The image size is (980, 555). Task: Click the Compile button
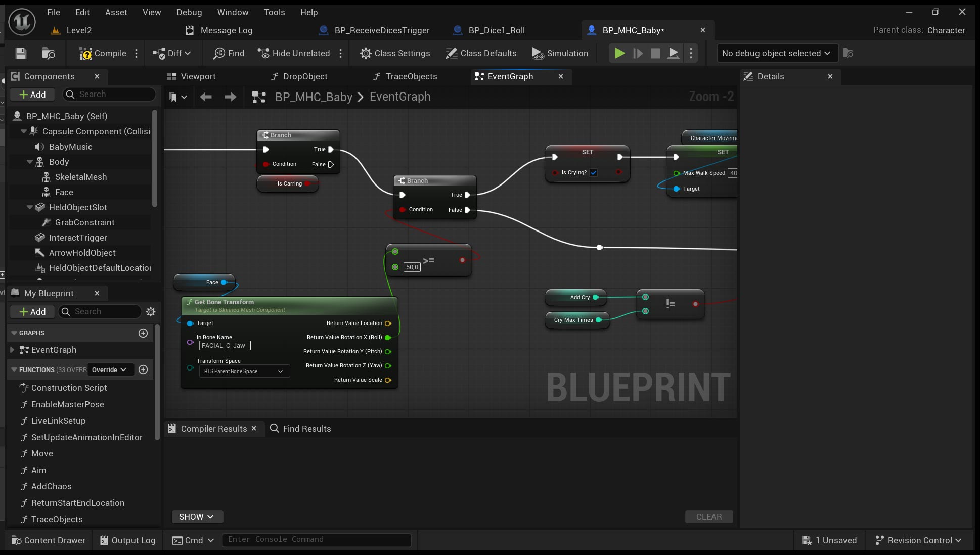(103, 53)
